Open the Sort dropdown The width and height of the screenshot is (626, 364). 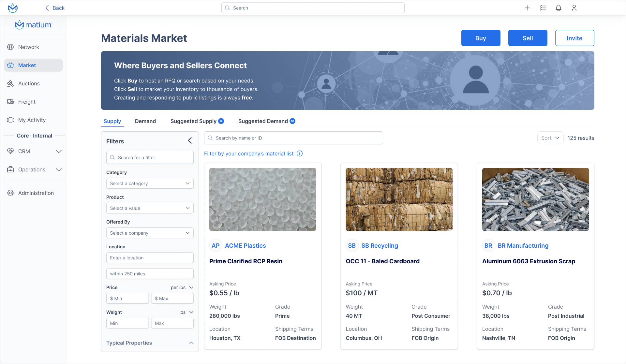[550, 138]
